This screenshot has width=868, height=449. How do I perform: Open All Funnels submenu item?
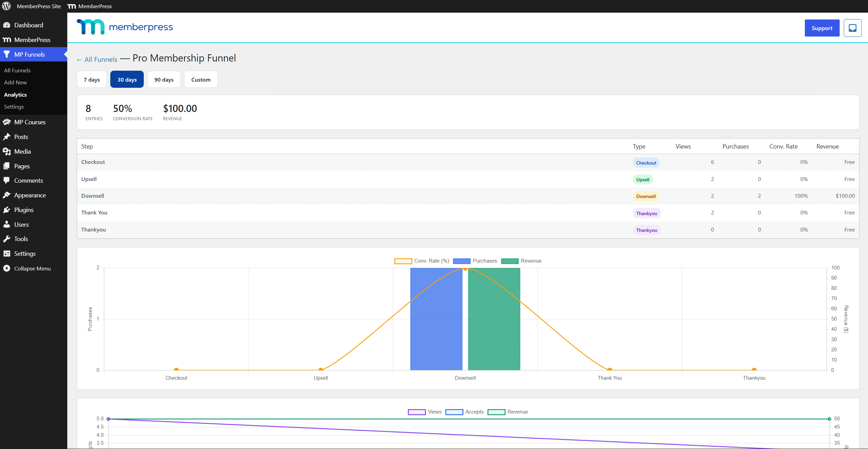point(17,70)
